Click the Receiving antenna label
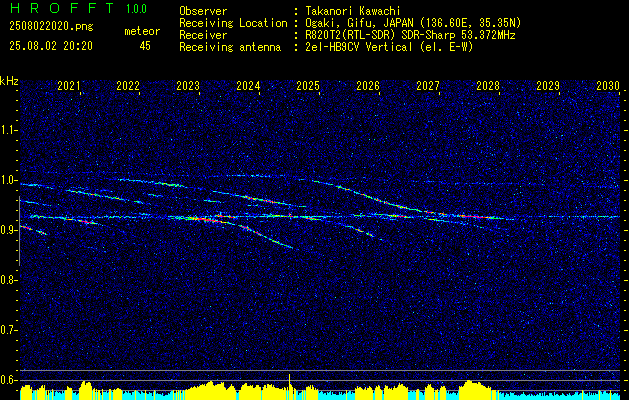629x400 pixels. pyautogui.click(x=230, y=47)
